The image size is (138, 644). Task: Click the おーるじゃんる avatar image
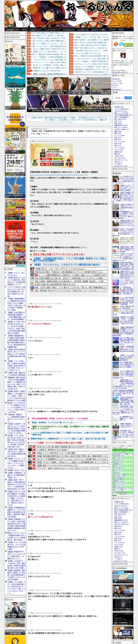(123, 56)
